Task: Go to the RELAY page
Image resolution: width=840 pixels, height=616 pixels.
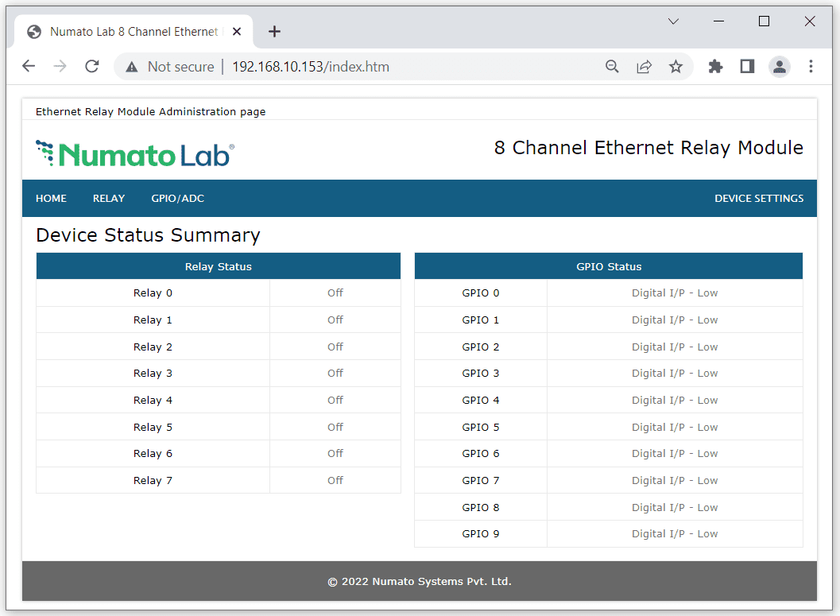Action: pos(109,199)
